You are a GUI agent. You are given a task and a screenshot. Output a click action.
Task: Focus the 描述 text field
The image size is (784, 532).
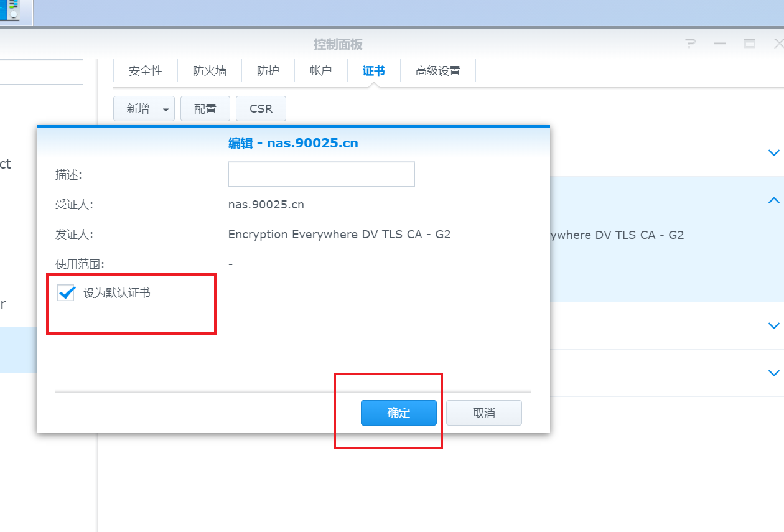[x=321, y=174]
